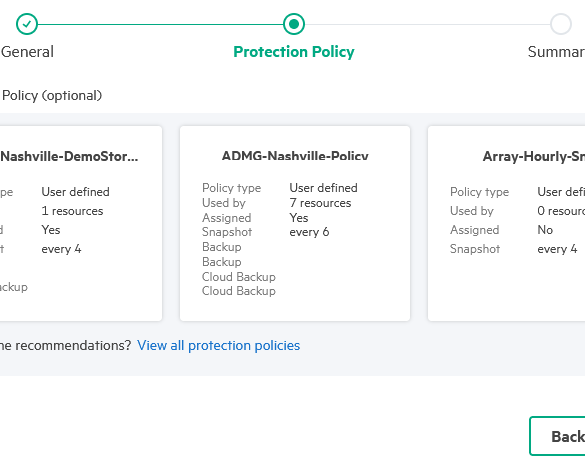This screenshot has height=469, width=585.
Task: Choose the Array-Hourly policy card title
Action: tap(534, 156)
